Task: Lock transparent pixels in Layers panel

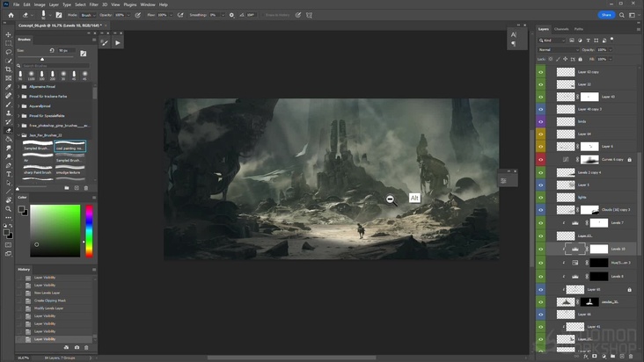Action: click(x=551, y=59)
